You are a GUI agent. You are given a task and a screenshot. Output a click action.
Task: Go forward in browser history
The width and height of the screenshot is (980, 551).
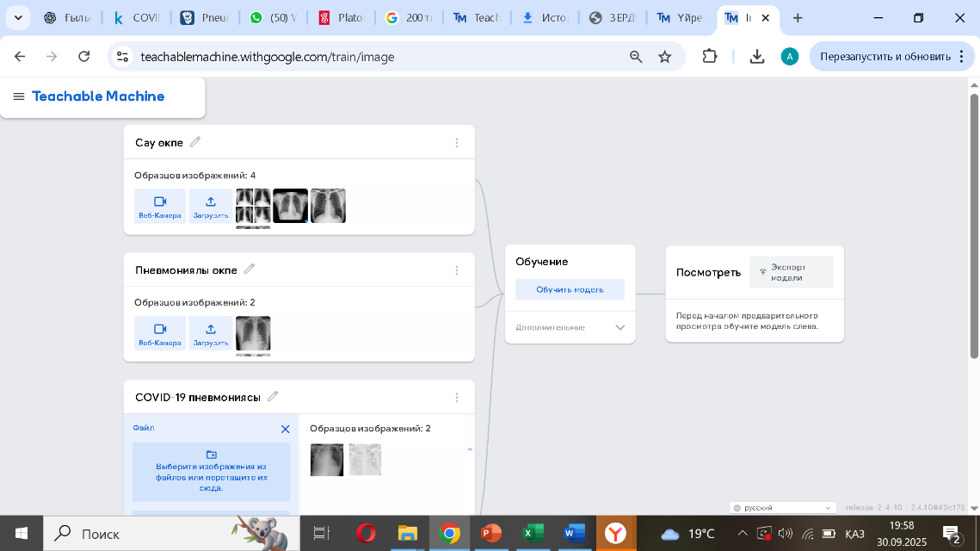(52, 57)
